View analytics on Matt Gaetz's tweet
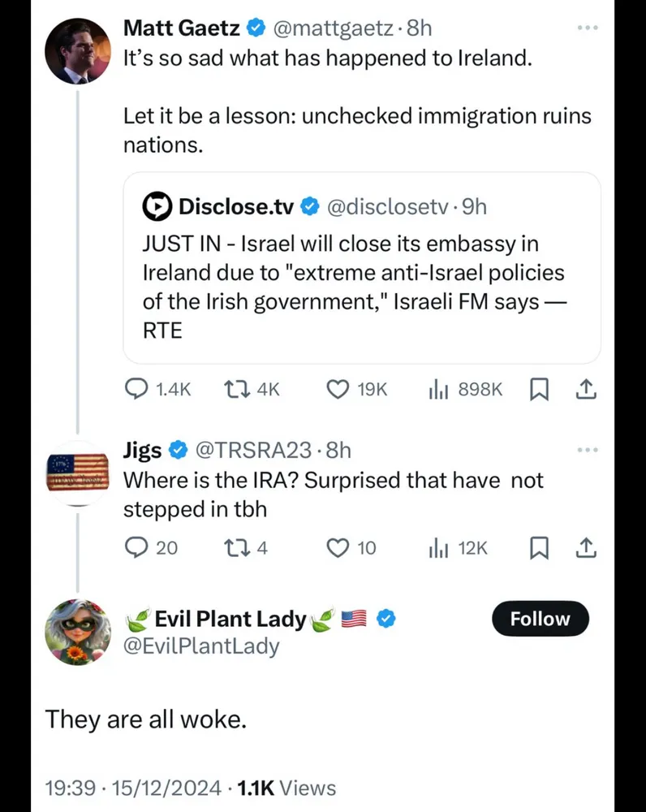This screenshot has height=812, width=646. click(438, 391)
